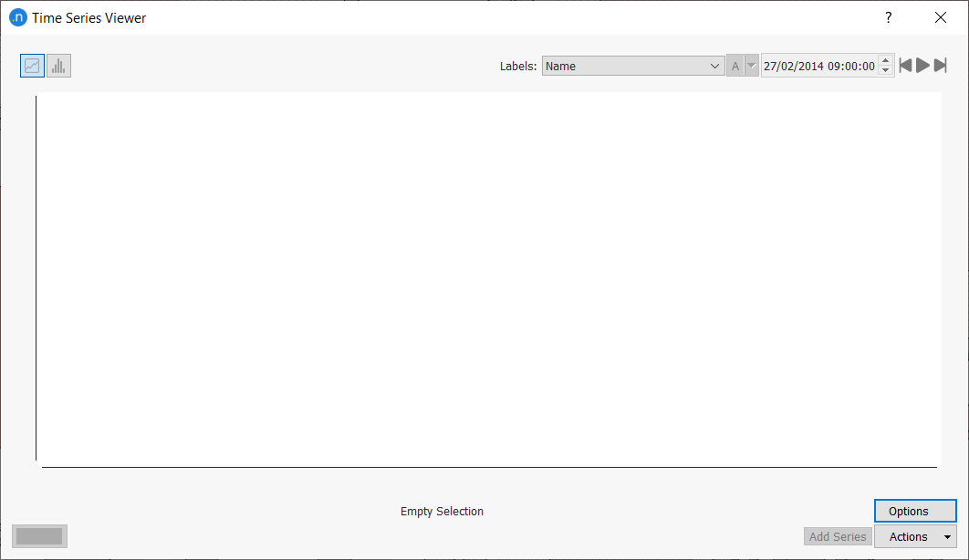Close the Time Series Viewer window
969x560 pixels.
[941, 17]
